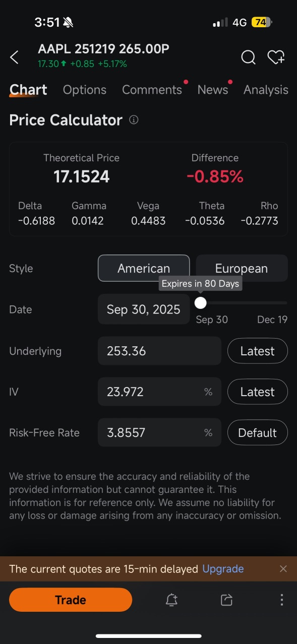The height and width of the screenshot is (644, 297).
Task: Tap the Upgrade link in the banner
Action: coord(223,568)
